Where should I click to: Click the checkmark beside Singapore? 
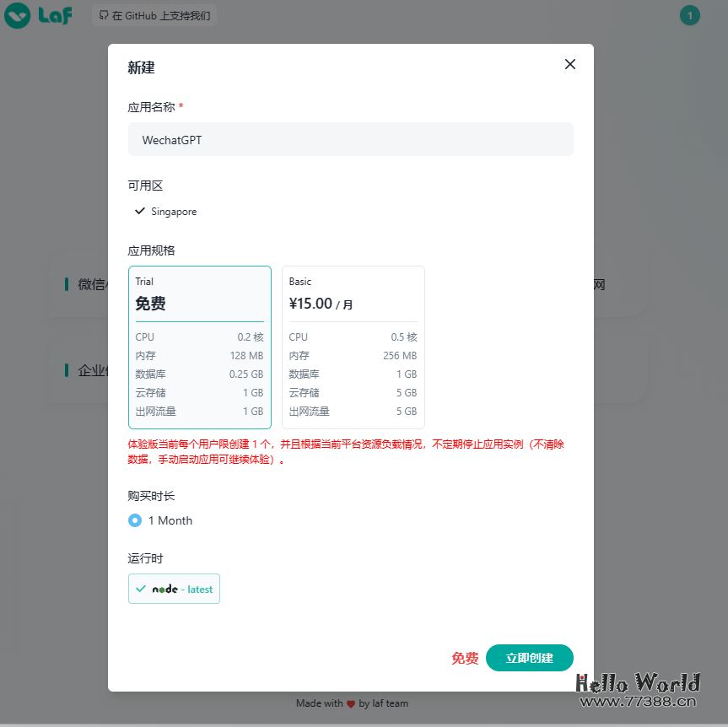coord(140,211)
